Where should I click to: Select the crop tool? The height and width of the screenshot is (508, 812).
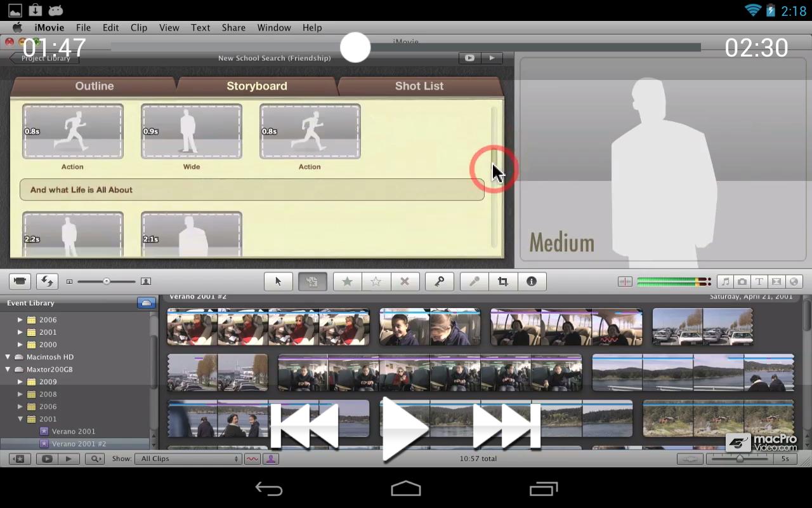(x=503, y=281)
